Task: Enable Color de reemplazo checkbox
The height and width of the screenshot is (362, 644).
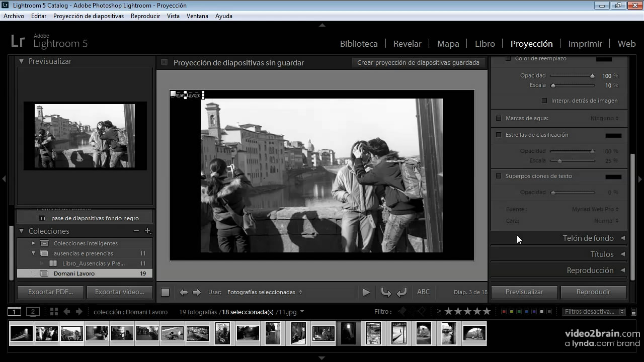Action: click(x=508, y=58)
